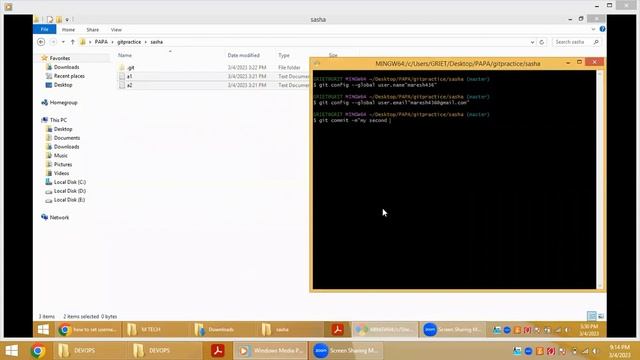The height and width of the screenshot is (360, 640).
Task: Open the address bar history dropdown
Action: [x=532, y=42]
